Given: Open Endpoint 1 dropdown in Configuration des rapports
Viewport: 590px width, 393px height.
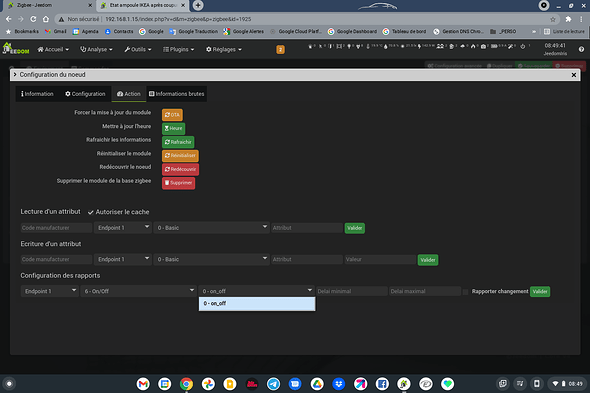Looking at the screenshot, I should click(49, 291).
